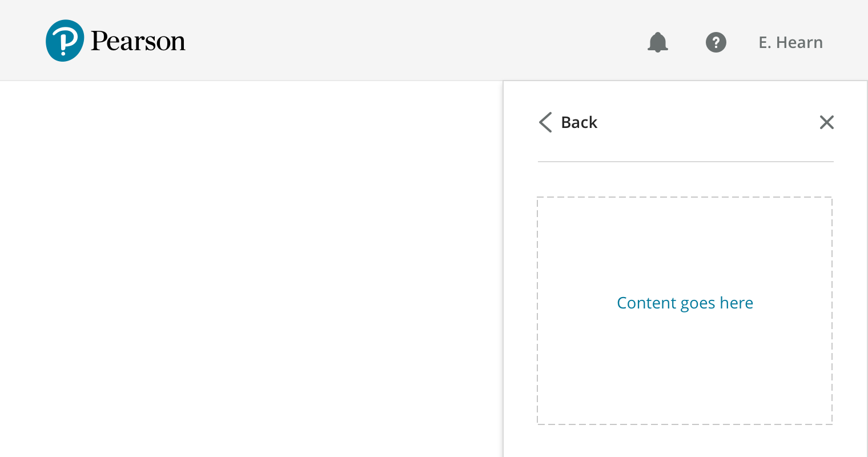The width and height of the screenshot is (868, 457).
Task: Click the empty main area left of panel
Action: (251, 268)
